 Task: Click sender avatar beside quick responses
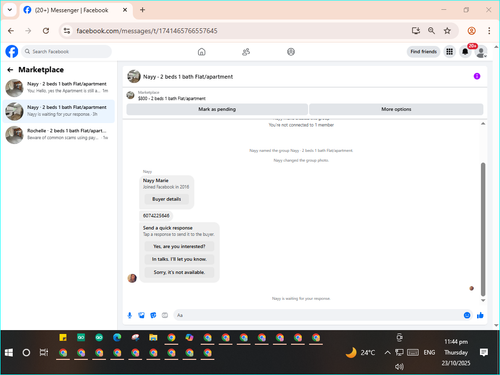click(x=132, y=278)
